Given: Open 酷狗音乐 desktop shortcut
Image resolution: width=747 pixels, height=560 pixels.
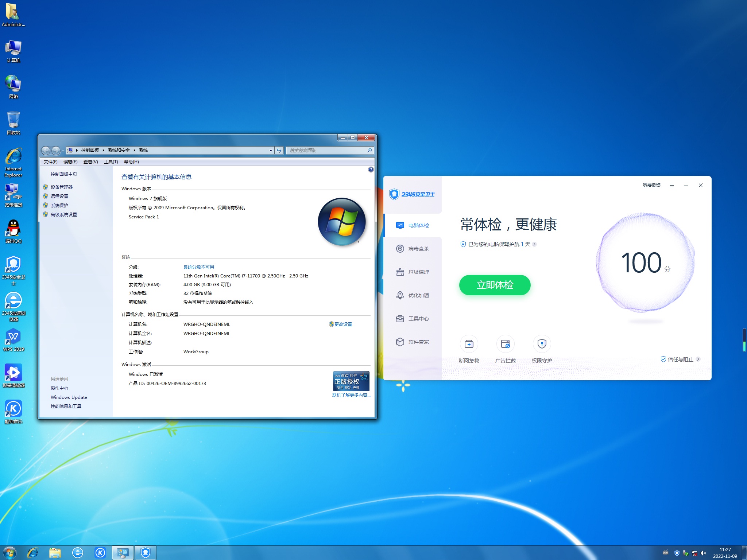Looking at the screenshot, I should point(13,412).
